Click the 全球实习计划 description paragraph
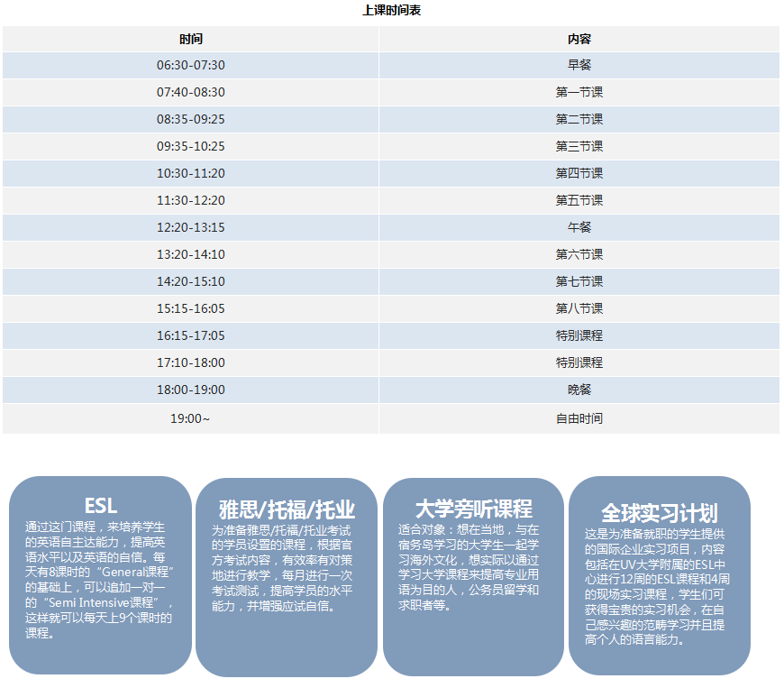This screenshot has height=697, width=784. tap(657, 586)
